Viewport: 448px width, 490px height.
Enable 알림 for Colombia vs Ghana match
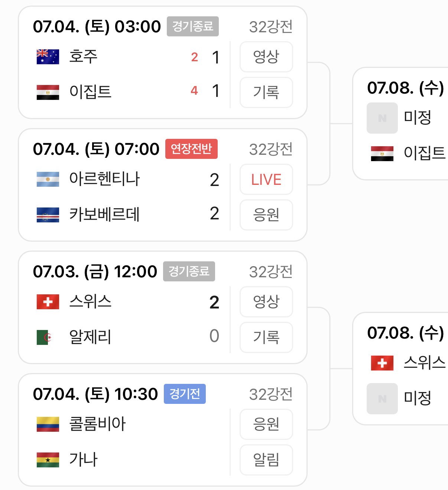(x=266, y=460)
